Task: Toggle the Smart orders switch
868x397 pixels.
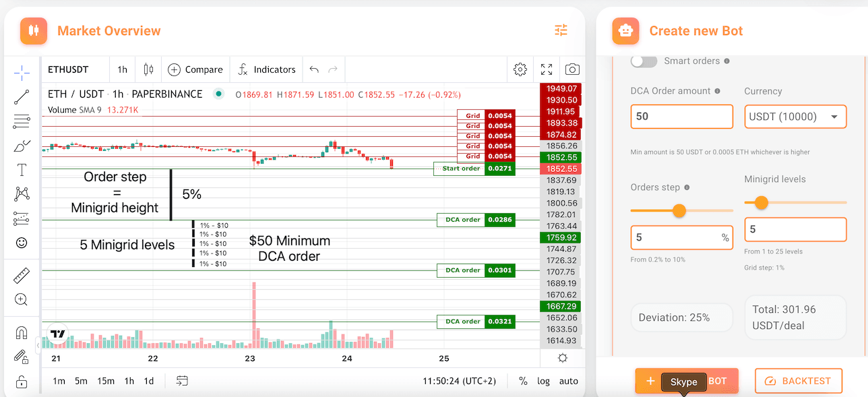Action: 644,61
